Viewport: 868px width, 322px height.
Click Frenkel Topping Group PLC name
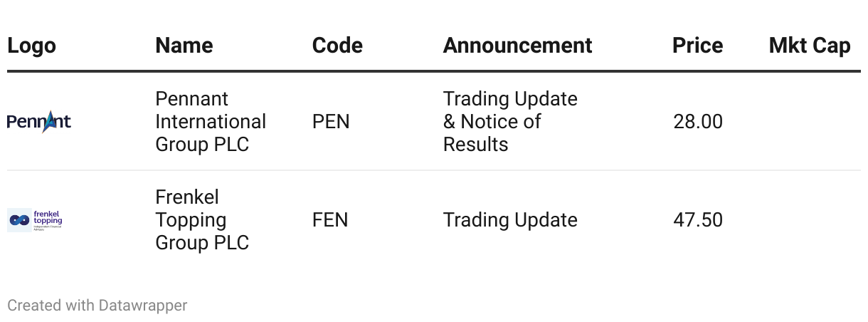pos(202,220)
